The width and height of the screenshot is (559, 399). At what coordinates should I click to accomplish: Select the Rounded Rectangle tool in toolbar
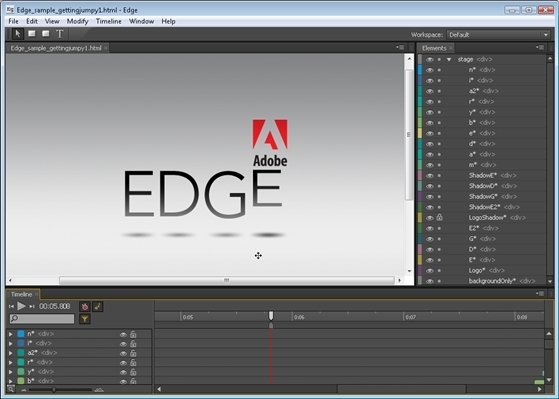pyautogui.click(x=46, y=34)
